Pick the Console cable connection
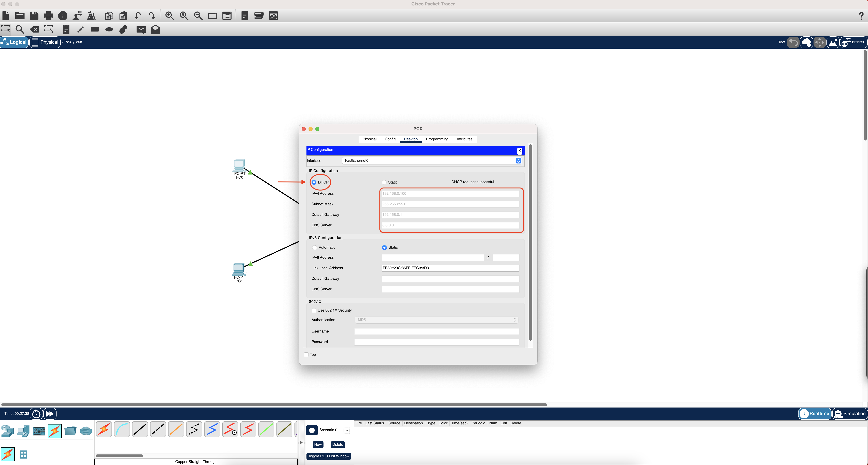This screenshot has height=465, width=868. (122, 429)
